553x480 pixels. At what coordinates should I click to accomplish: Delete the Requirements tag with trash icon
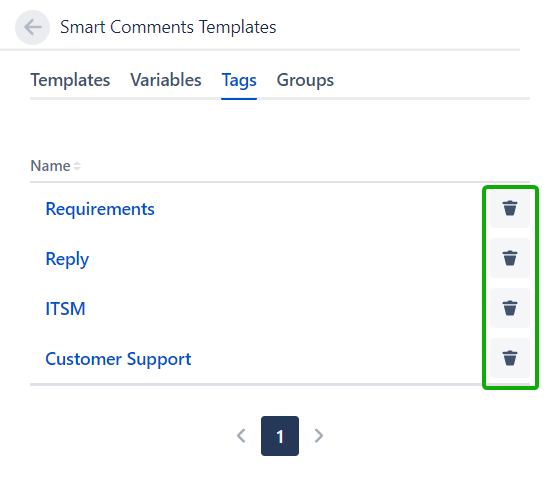coord(510,208)
